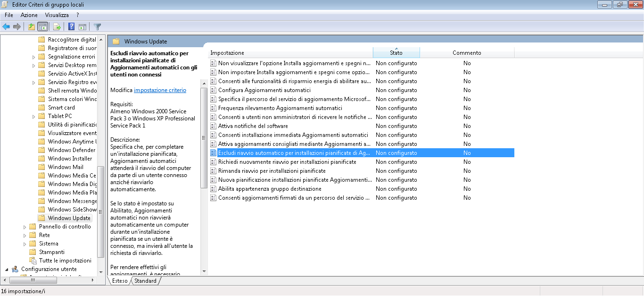Click the Visualizzatore eventi folder icon

tap(41, 133)
